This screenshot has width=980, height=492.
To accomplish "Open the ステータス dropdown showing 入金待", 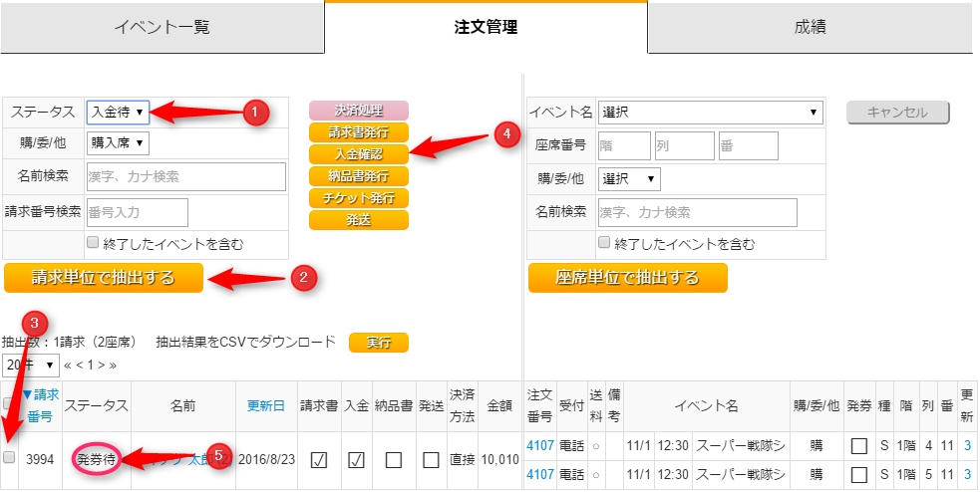I will coord(118,113).
